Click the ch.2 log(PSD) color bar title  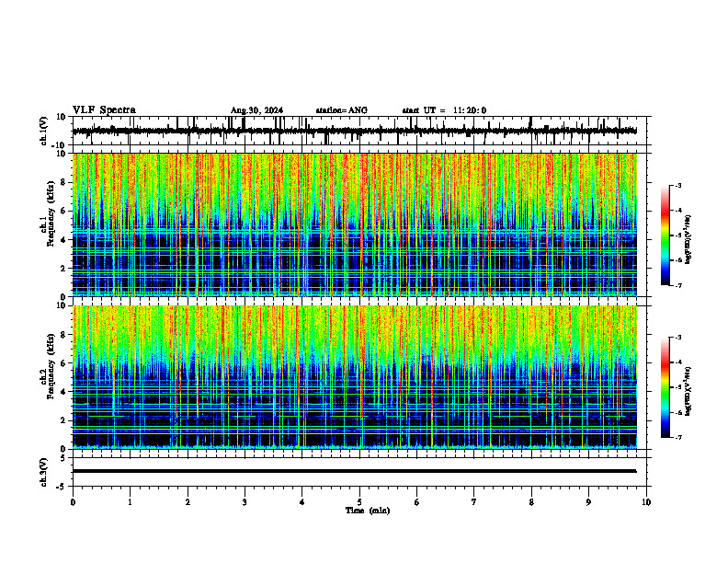(688, 392)
